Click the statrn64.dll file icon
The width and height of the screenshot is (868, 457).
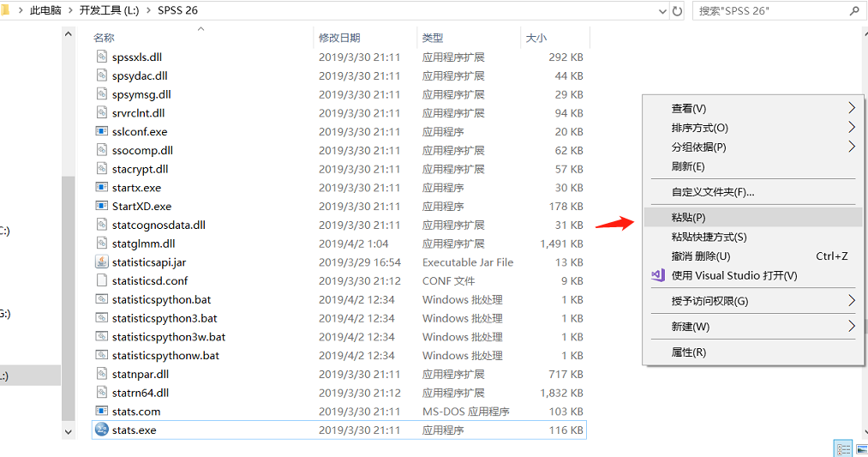coord(101,392)
